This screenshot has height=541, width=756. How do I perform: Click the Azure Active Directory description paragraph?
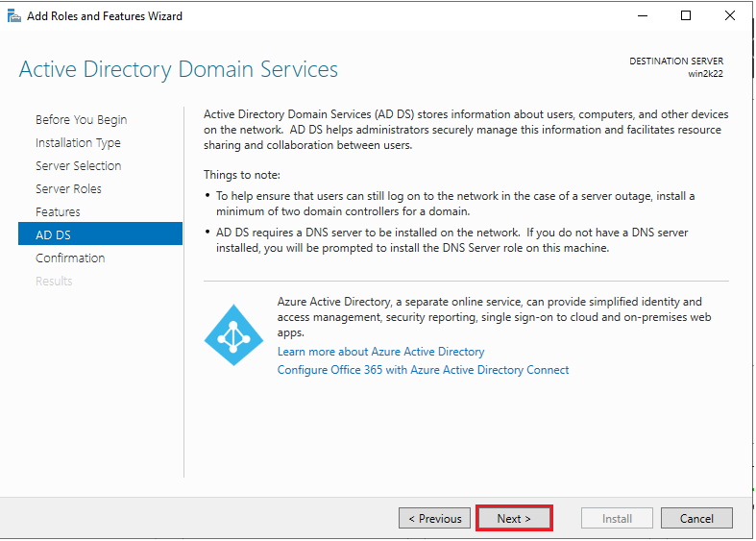494,317
